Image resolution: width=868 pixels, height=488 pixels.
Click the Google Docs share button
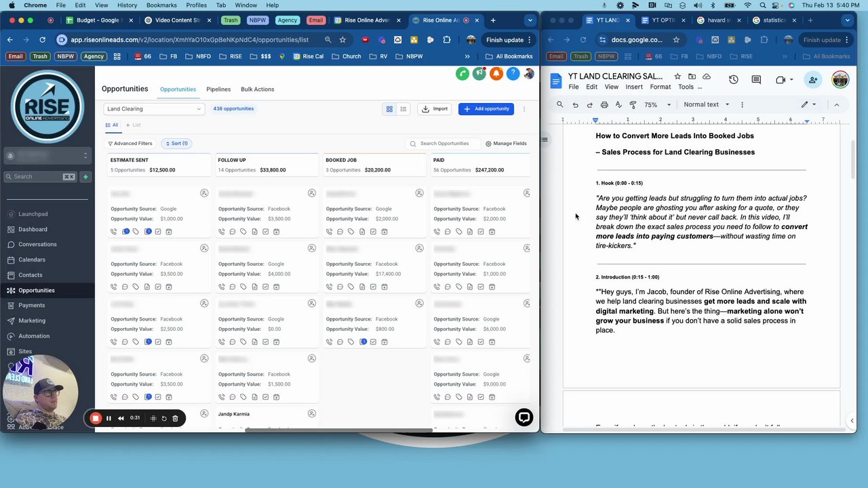tap(813, 80)
